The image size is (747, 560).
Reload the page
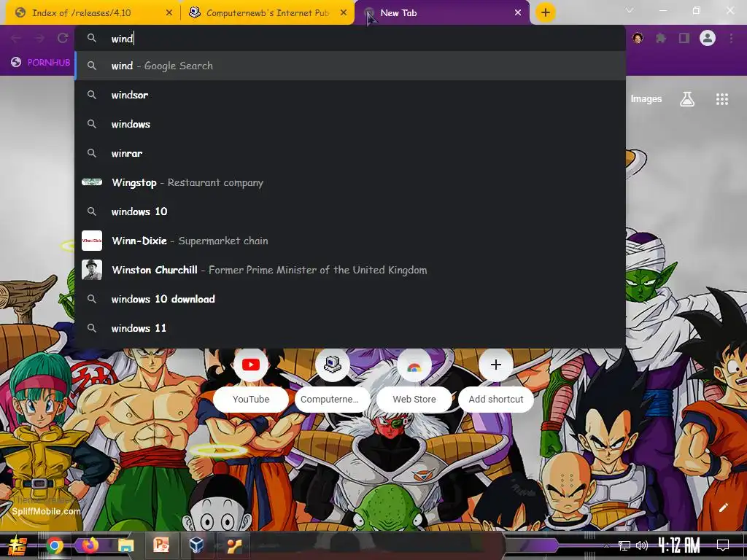pos(63,38)
